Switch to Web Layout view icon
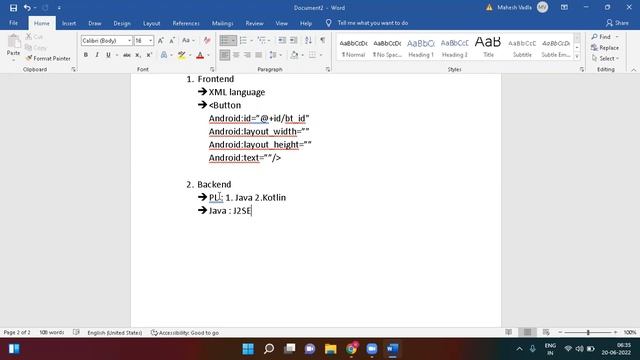This screenshot has height=360, width=640. pos(546,332)
